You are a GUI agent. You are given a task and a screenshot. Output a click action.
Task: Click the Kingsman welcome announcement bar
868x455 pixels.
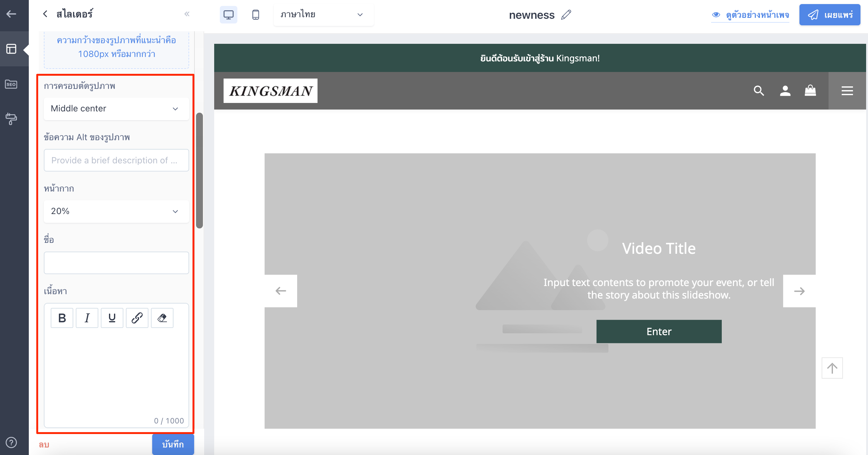tap(540, 58)
